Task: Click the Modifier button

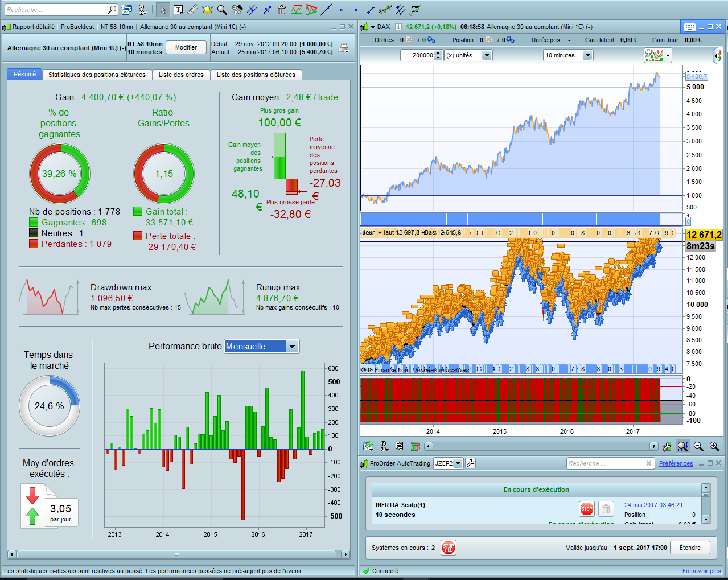Action: click(186, 47)
